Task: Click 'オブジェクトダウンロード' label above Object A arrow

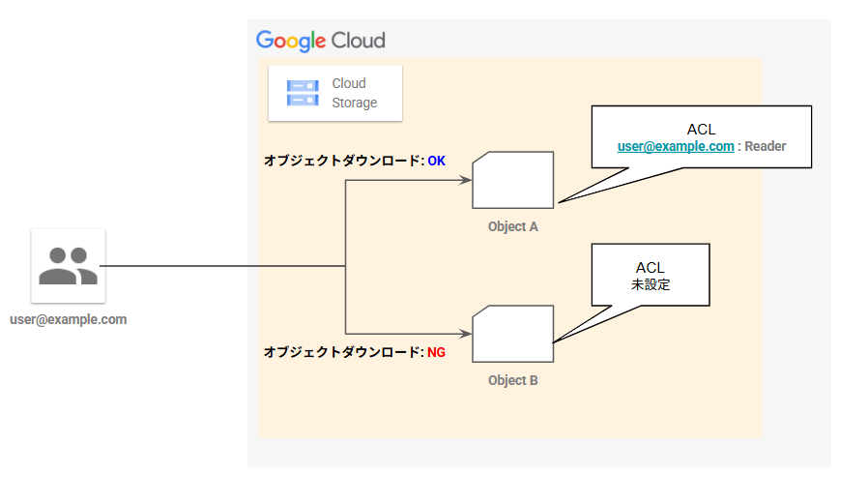Action: pyautogui.click(x=342, y=161)
